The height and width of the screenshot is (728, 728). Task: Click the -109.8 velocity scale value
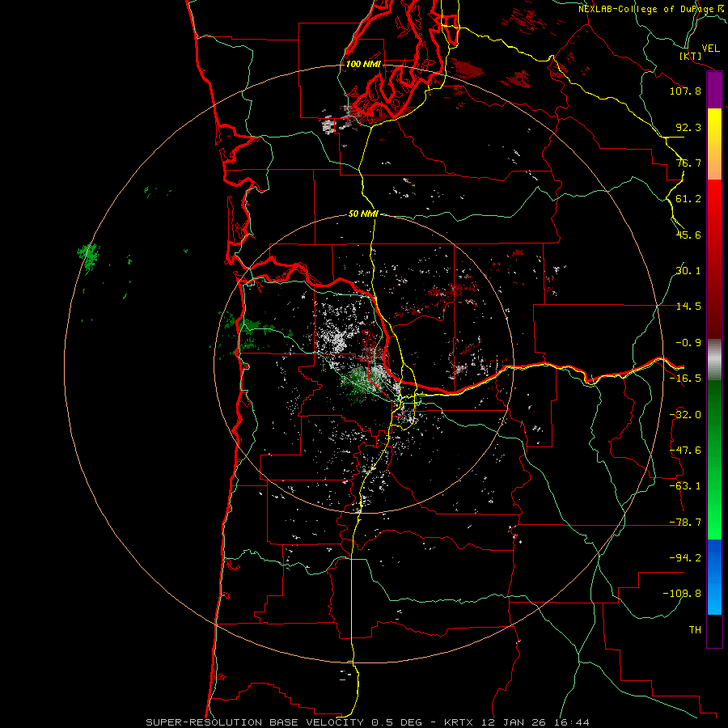(682, 594)
